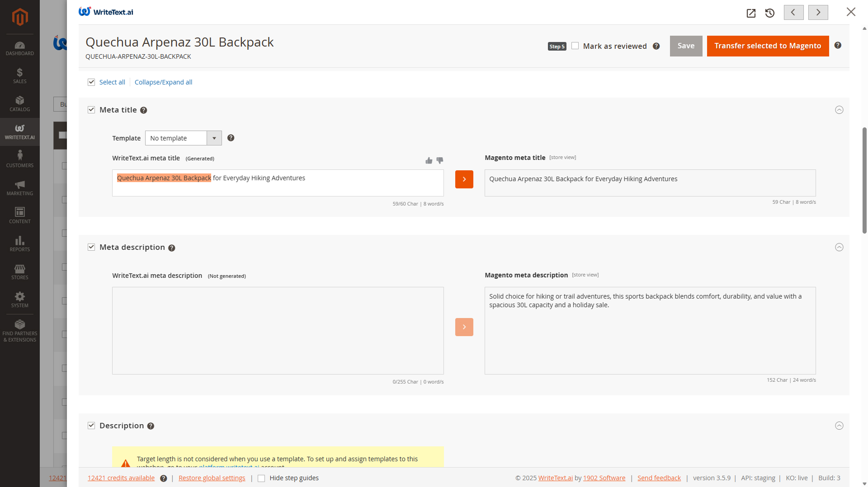Show credits help tooltip icon
The image size is (868, 487).
(x=163, y=478)
